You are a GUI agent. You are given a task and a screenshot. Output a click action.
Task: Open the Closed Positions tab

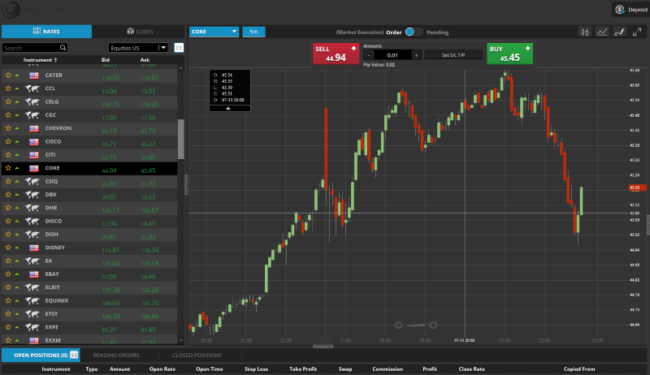point(197,355)
